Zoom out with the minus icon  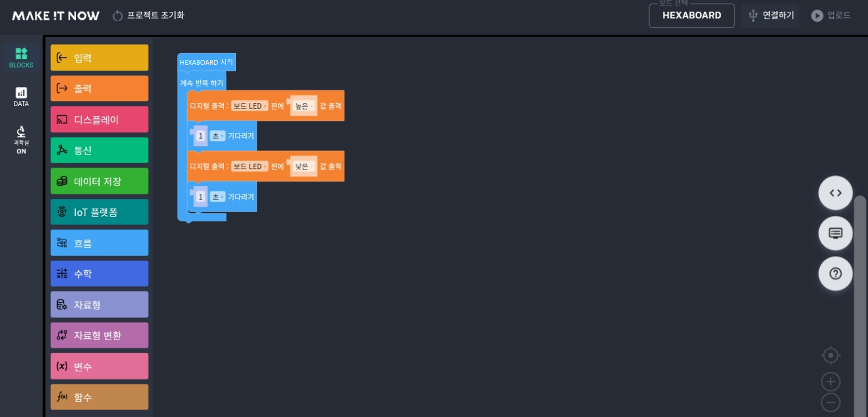pyautogui.click(x=830, y=403)
